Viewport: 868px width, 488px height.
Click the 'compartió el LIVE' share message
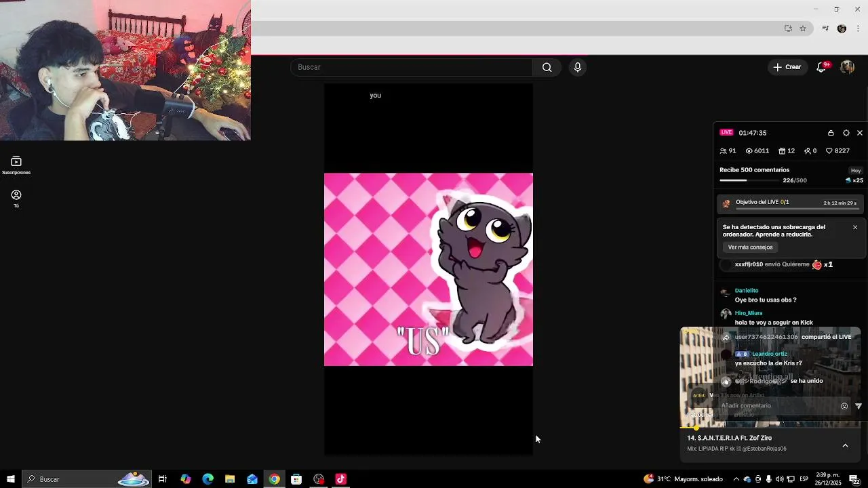826,337
